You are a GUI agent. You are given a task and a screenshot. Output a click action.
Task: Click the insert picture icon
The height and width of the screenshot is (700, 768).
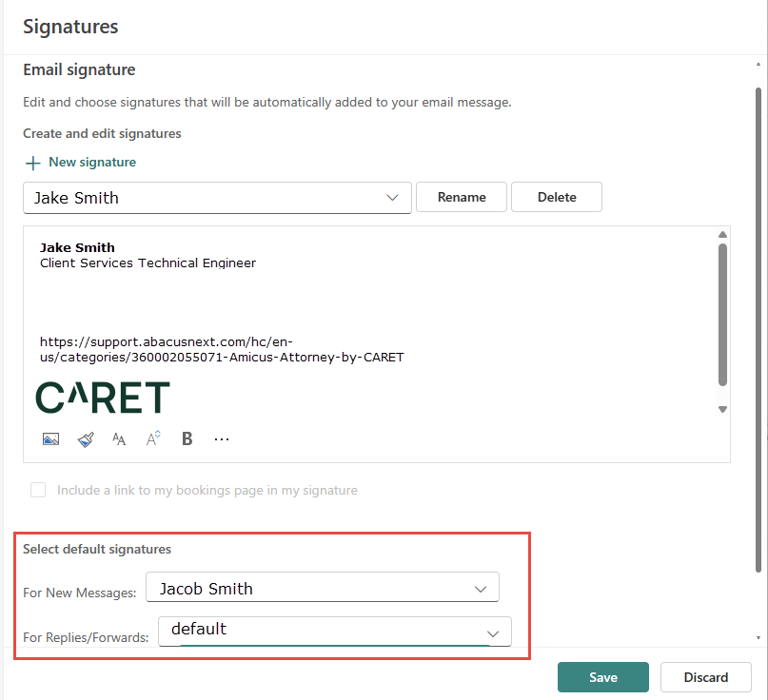pyautogui.click(x=51, y=438)
